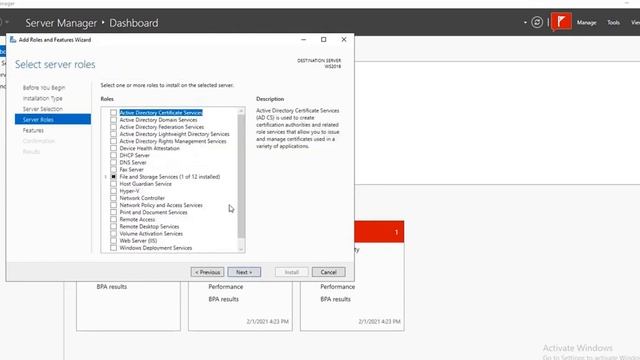Viewport: 640px width, 360px height.
Task: Open Performance in right dashboard tile
Action: (338, 287)
